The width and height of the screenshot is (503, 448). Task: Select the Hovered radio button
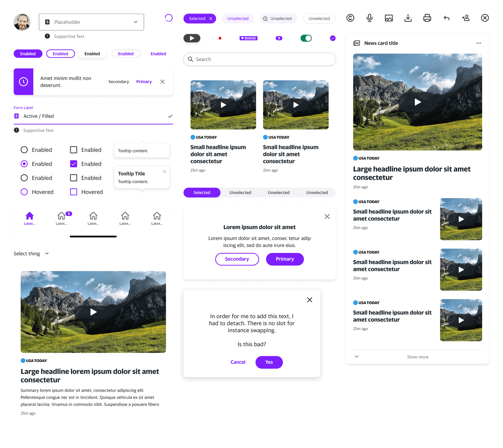(x=24, y=192)
